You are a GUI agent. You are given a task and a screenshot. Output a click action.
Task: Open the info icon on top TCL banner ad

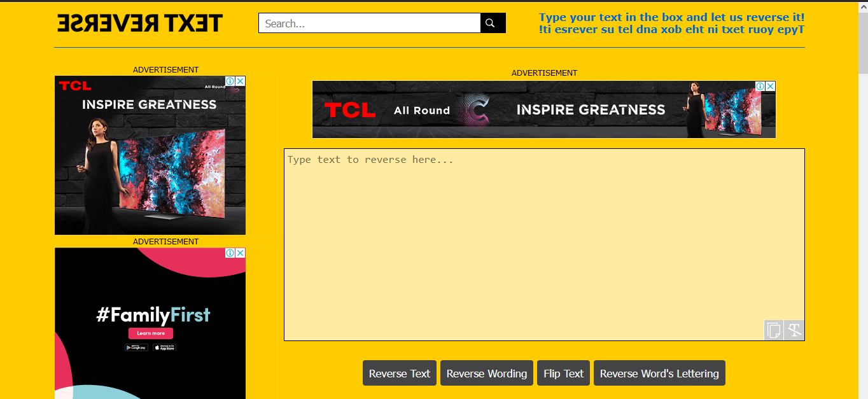pos(760,86)
